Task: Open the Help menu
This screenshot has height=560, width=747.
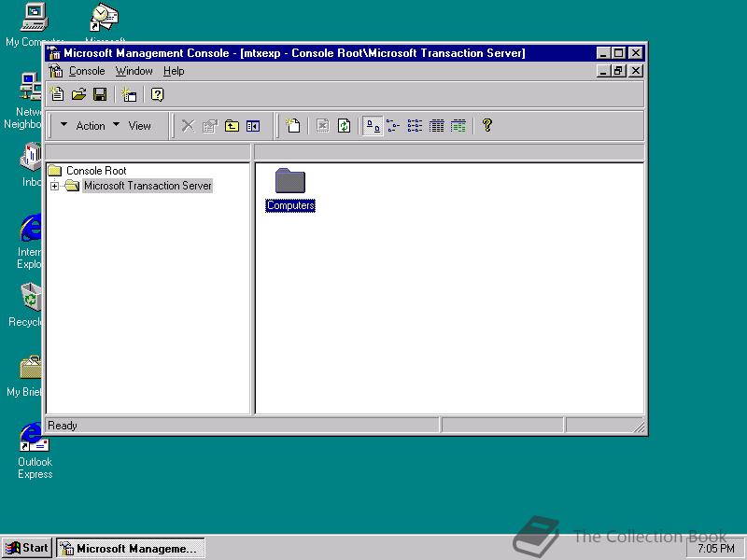Action: point(174,71)
